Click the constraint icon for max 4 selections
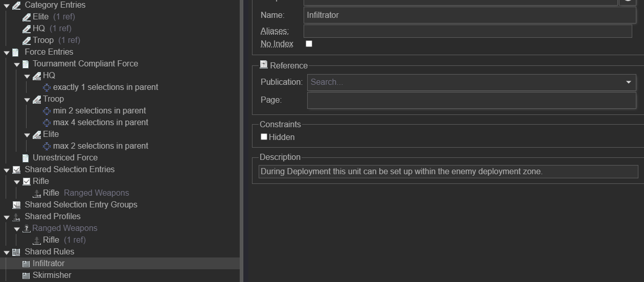Viewport: 644px width, 282px height. click(47, 123)
